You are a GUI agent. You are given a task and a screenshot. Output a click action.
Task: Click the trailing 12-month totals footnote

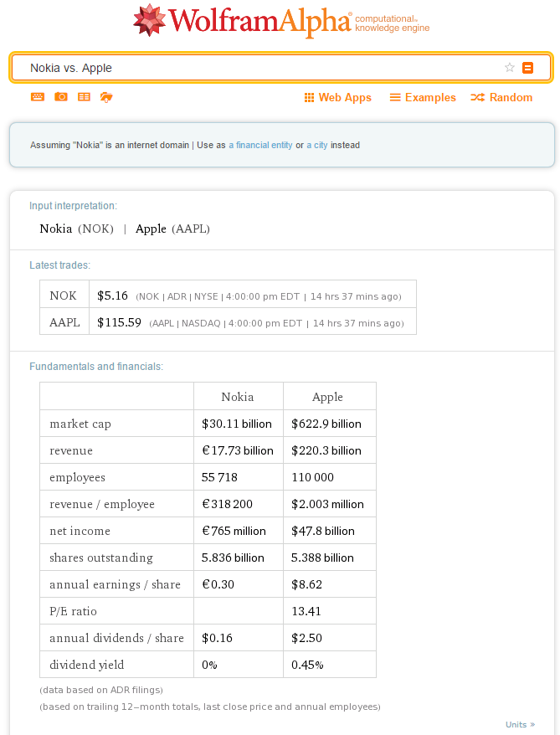pos(210,707)
